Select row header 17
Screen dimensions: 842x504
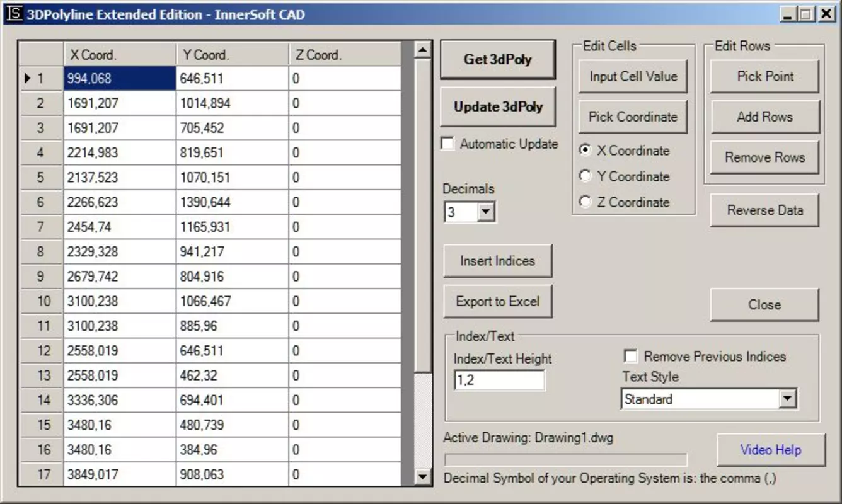(x=42, y=474)
